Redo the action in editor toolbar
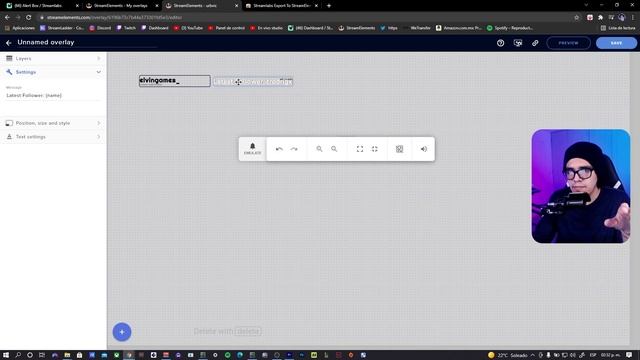Screen dimensions: 640x360 (x=294, y=149)
